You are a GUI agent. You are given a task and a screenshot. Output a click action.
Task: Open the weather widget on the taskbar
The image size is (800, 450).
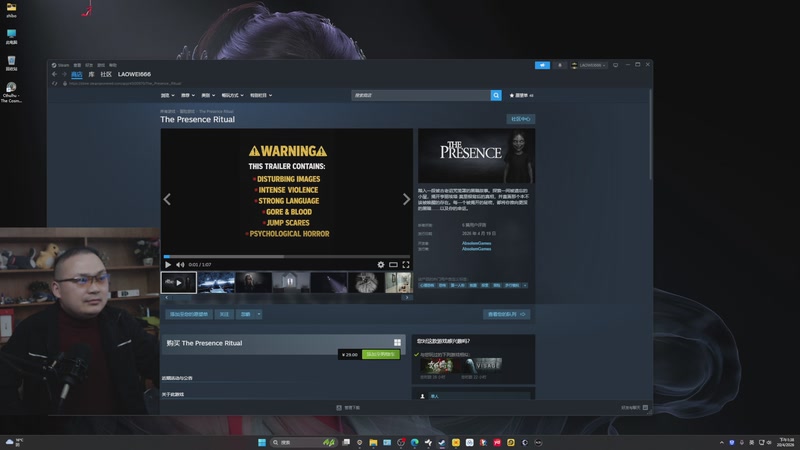[14, 442]
